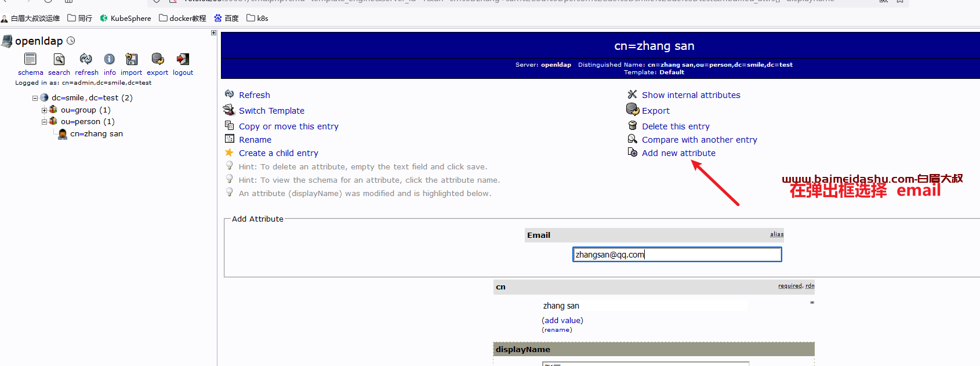This screenshot has height=366, width=980.
Task: Click the schema text link
Action: coord(31,73)
